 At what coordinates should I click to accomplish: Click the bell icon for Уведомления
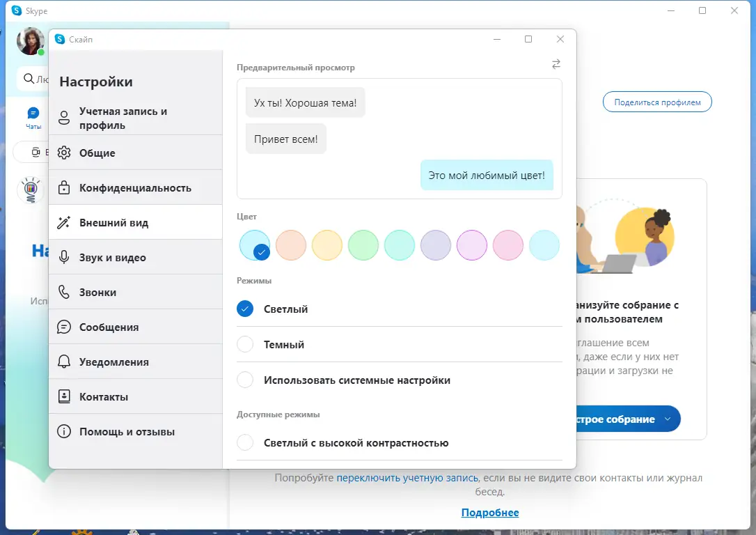[63, 362]
